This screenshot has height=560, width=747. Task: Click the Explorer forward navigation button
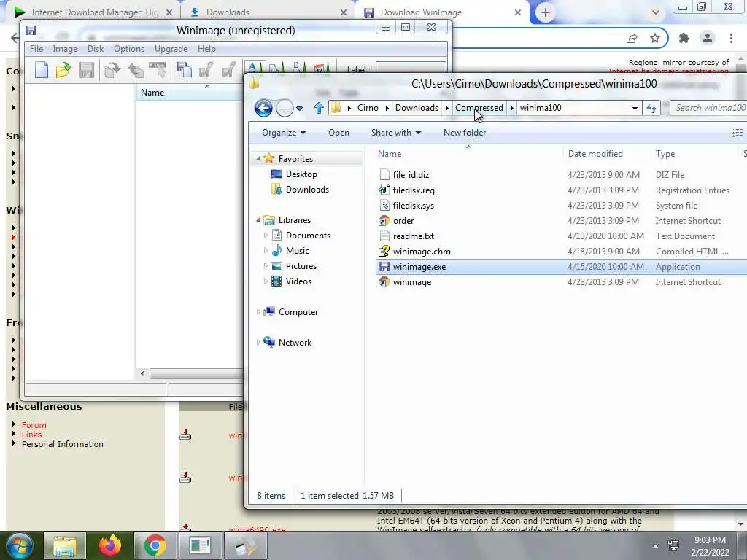click(285, 108)
